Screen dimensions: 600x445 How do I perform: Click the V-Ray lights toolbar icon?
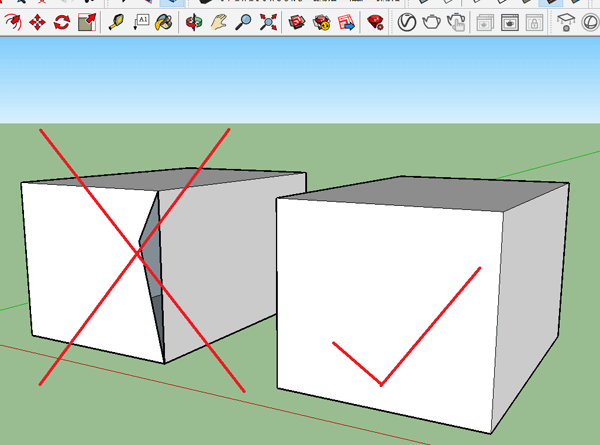click(566, 22)
